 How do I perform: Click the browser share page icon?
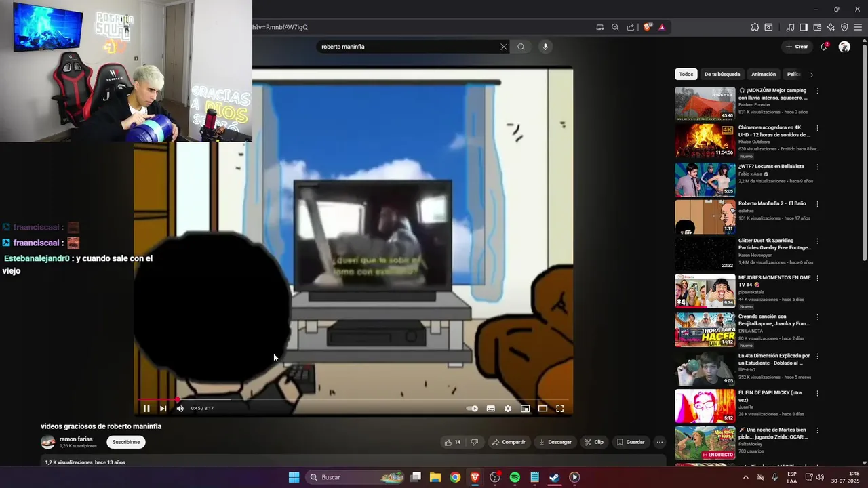(x=631, y=27)
